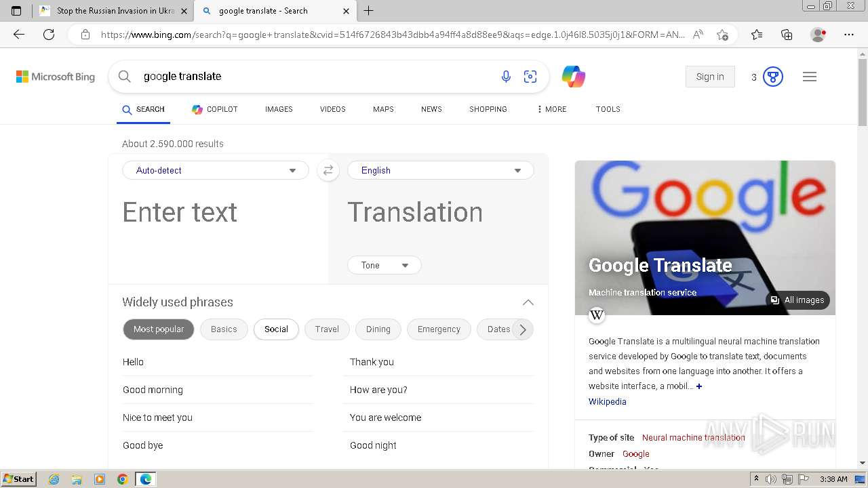Image resolution: width=868 pixels, height=488 pixels.
Task: Collapse the Widely used phrases section
Action: (528, 302)
